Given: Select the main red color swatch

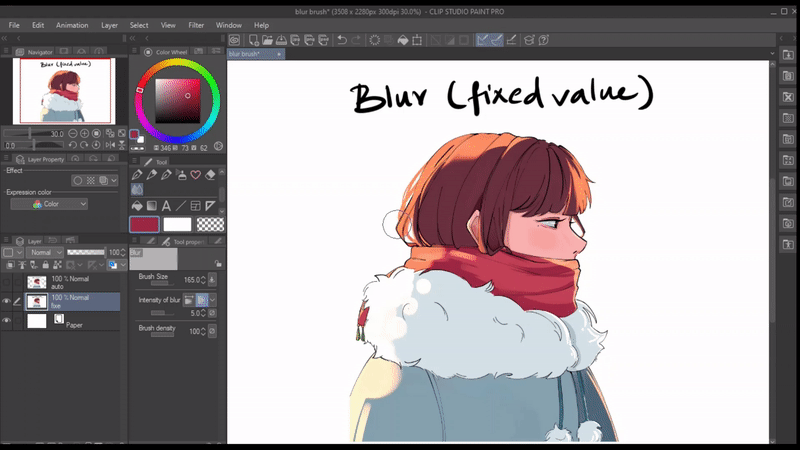Looking at the screenshot, I should click(144, 224).
